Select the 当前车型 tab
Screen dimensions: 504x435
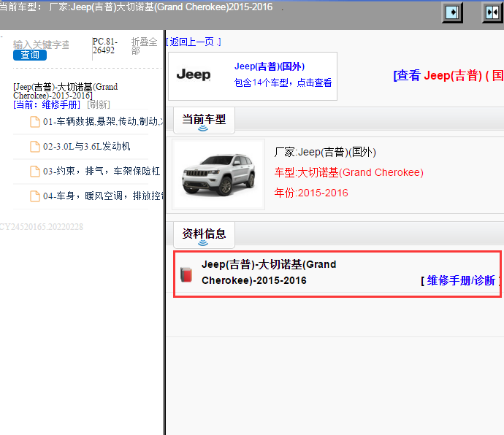pyautogui.click(x=204, y=120)
